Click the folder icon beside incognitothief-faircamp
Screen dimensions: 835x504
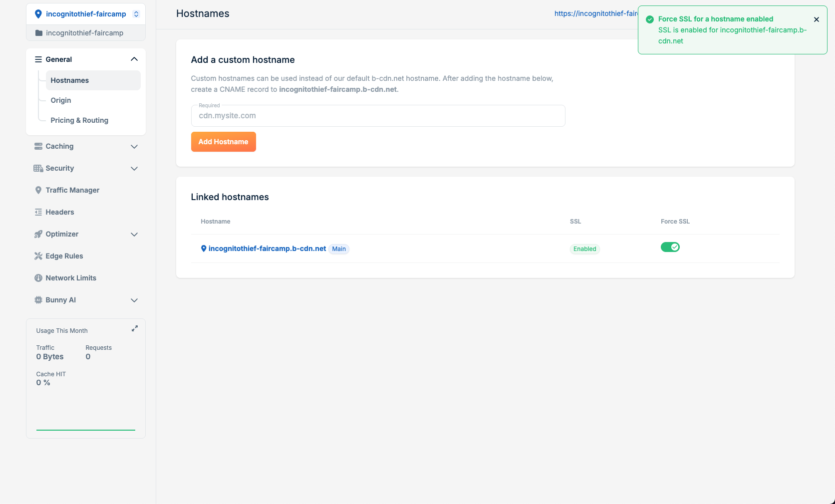(x=39, y=33)
